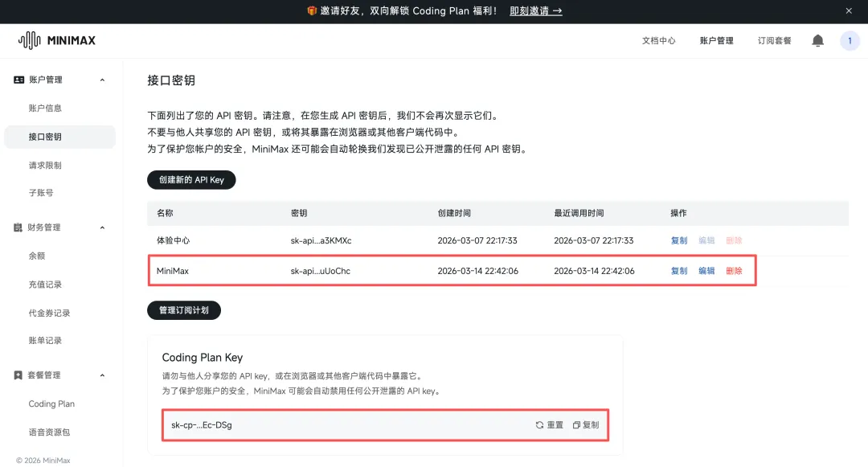
Task: Copy the MiniMax API key
Action: pyautogui.click(x=678, y=271)
